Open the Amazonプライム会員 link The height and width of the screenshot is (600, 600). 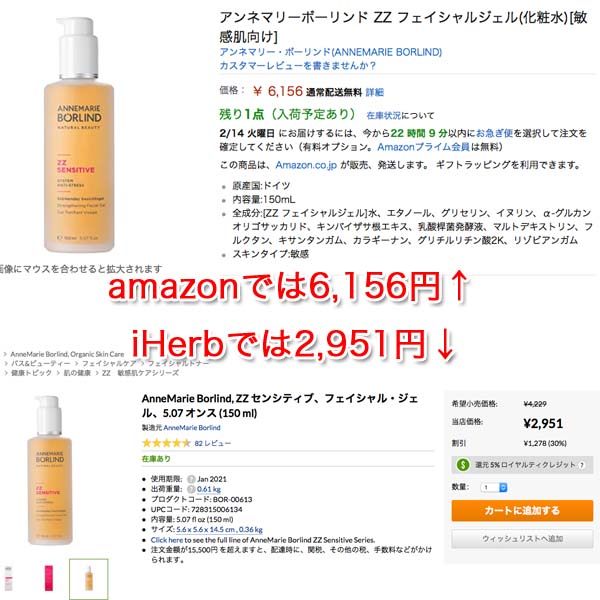tap(424, 147)
